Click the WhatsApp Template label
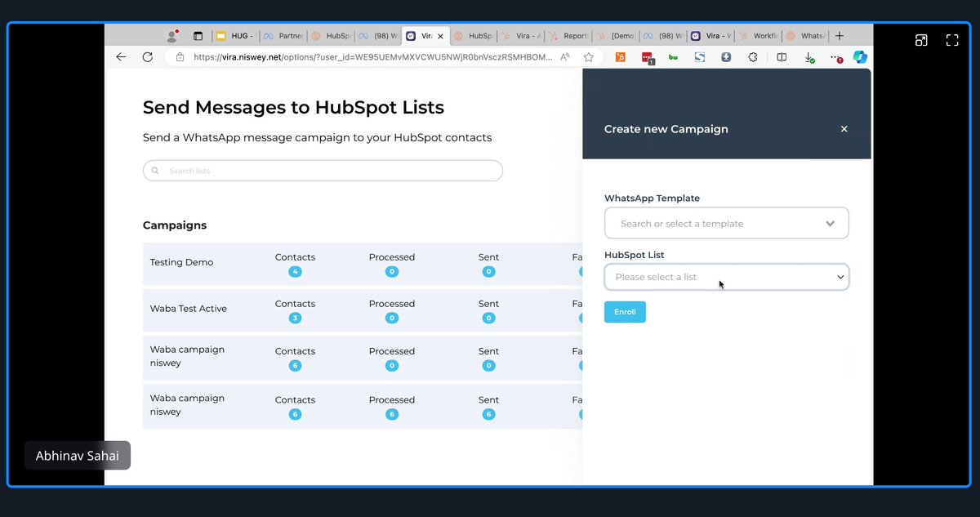 [x=652, y=198]
